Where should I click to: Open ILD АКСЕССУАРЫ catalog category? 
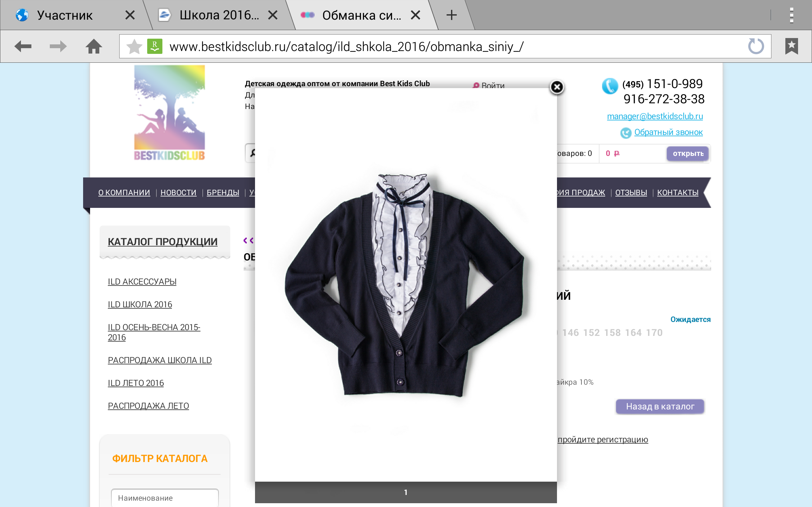coord(142,282)
